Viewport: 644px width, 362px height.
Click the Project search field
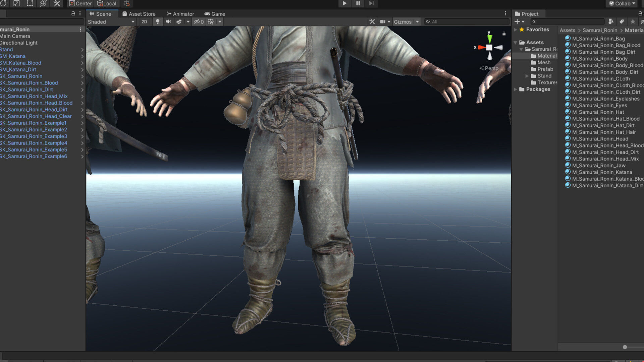[x=568, y=22]
